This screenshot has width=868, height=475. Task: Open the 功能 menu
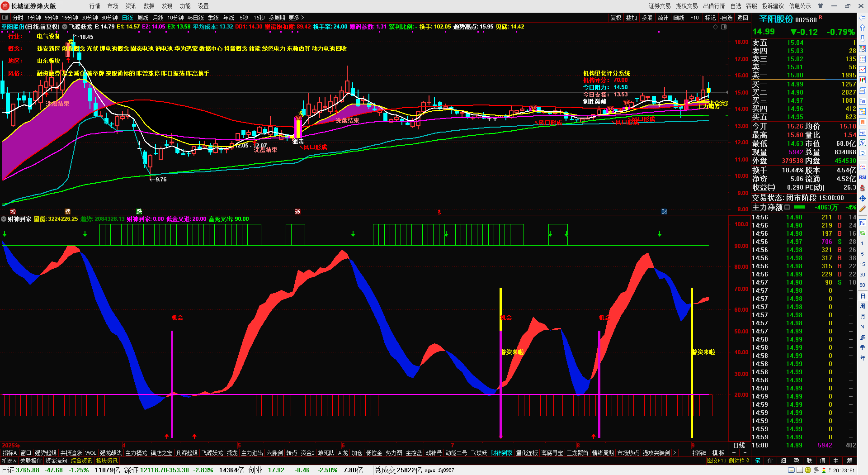[185, 6]
